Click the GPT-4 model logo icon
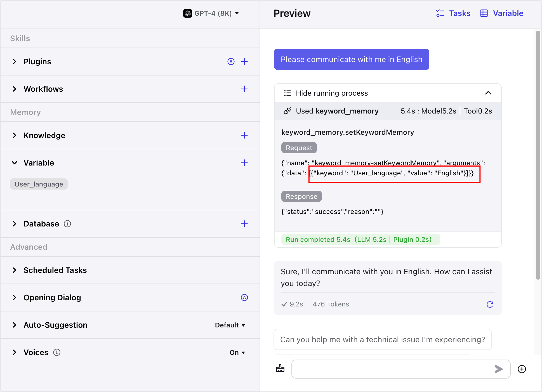The height and width of the screenshot is (392, 542). click(x=187, y=13)
